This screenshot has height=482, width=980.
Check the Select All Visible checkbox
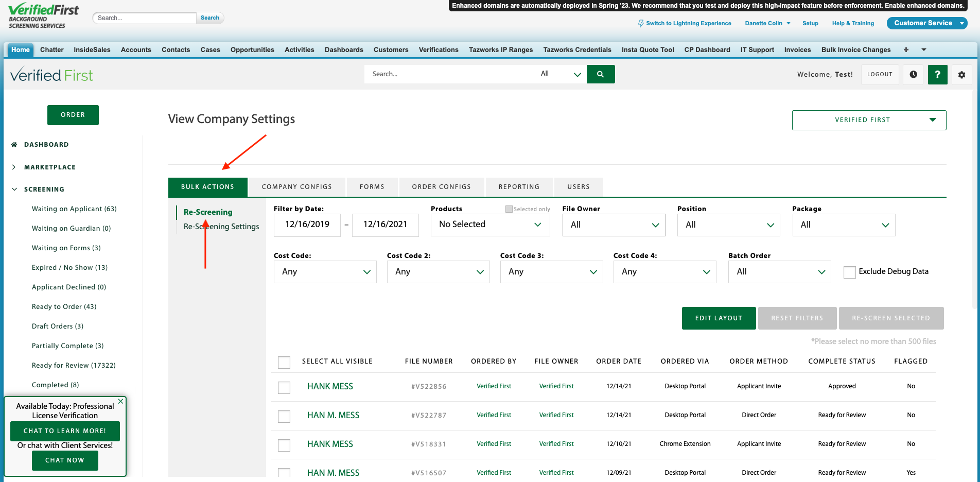tap(284, 362)
